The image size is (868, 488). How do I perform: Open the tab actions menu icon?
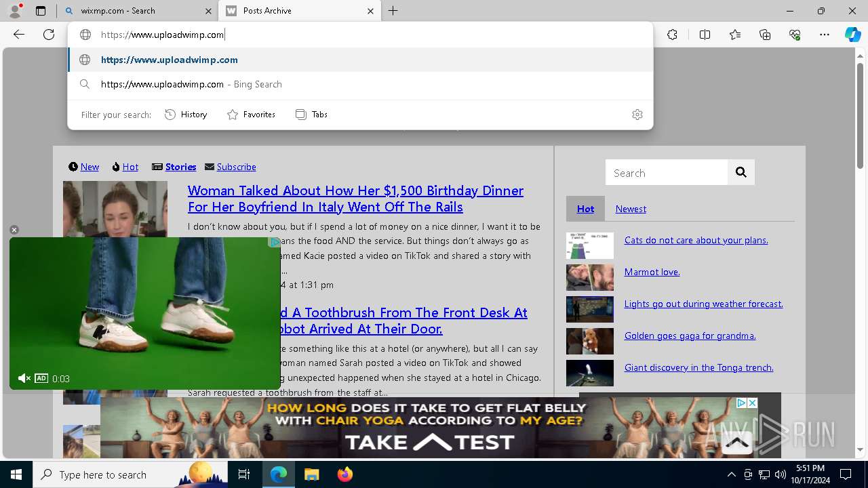pyautogui.click(x=41, y=11)
